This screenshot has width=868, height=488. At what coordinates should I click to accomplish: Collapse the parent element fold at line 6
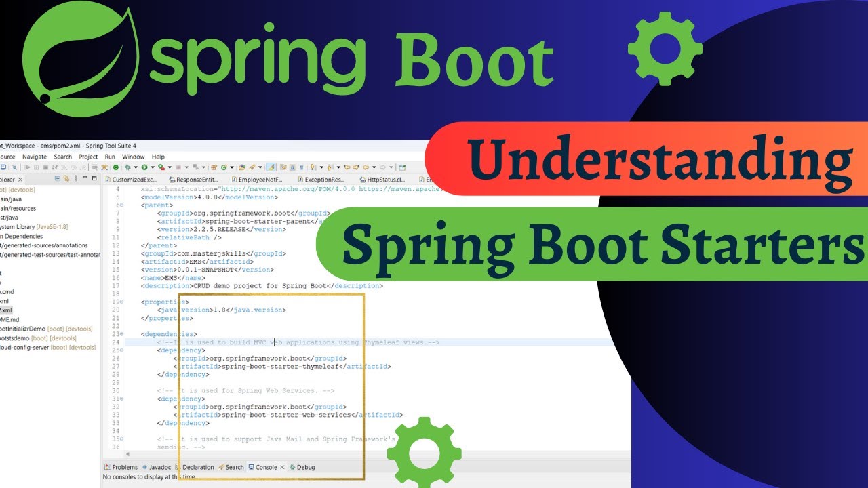(122, 205)
